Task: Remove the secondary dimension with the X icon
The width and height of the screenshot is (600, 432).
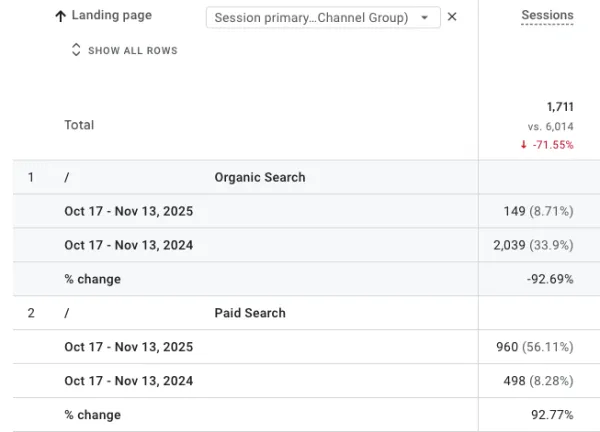Action: click(452, 17)
